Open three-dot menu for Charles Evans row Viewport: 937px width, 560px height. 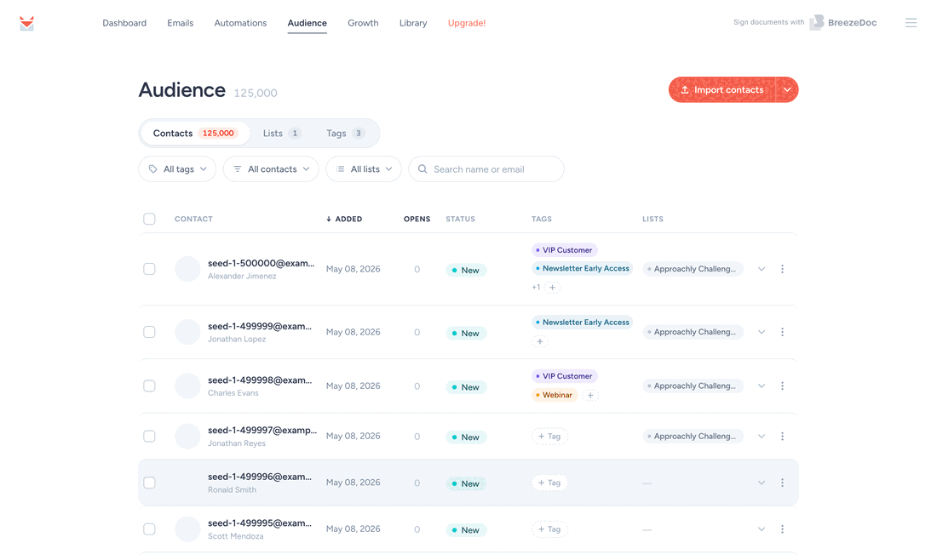click(x=782, y=386)
